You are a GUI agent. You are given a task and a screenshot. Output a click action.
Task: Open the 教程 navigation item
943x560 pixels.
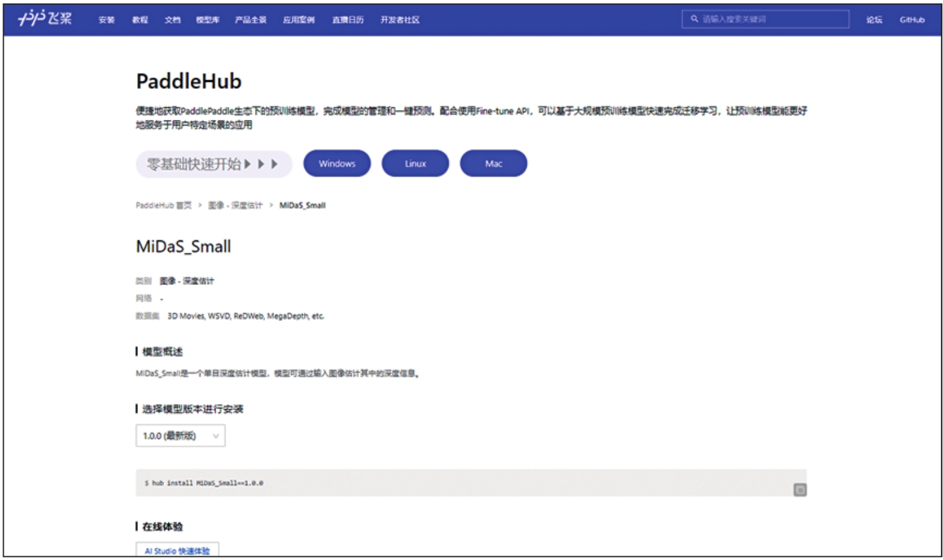pos(140,20)
